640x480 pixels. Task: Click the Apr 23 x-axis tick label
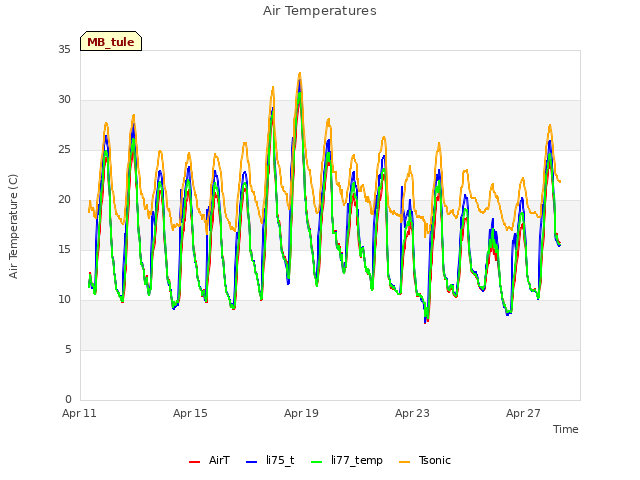pyautogui.click(x=412, y=413)
